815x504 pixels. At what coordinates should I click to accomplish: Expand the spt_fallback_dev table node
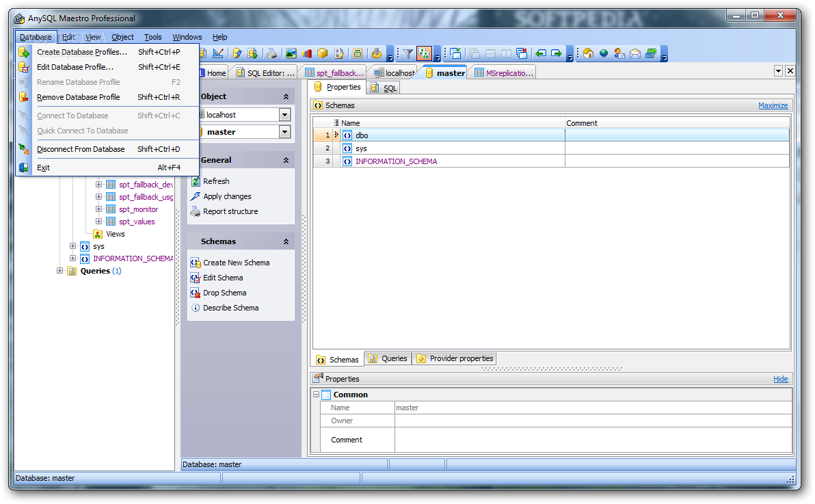tap(98, 184)
